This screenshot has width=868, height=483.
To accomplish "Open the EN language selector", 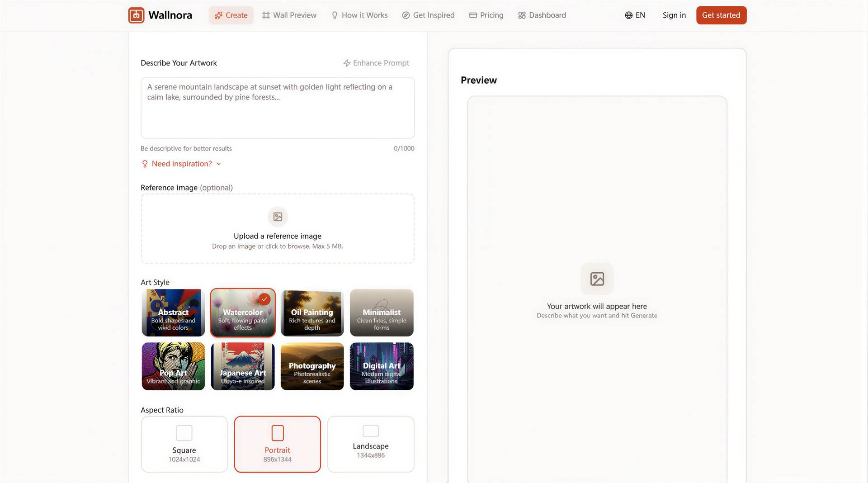I will [635, 15].
